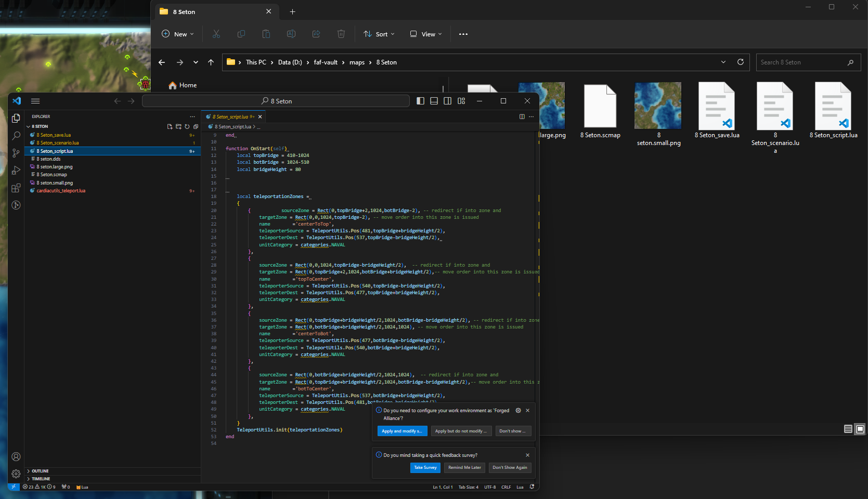Change UTF-8 encoding in status bar
Screen dimensions: 868x499
point(490,487)
